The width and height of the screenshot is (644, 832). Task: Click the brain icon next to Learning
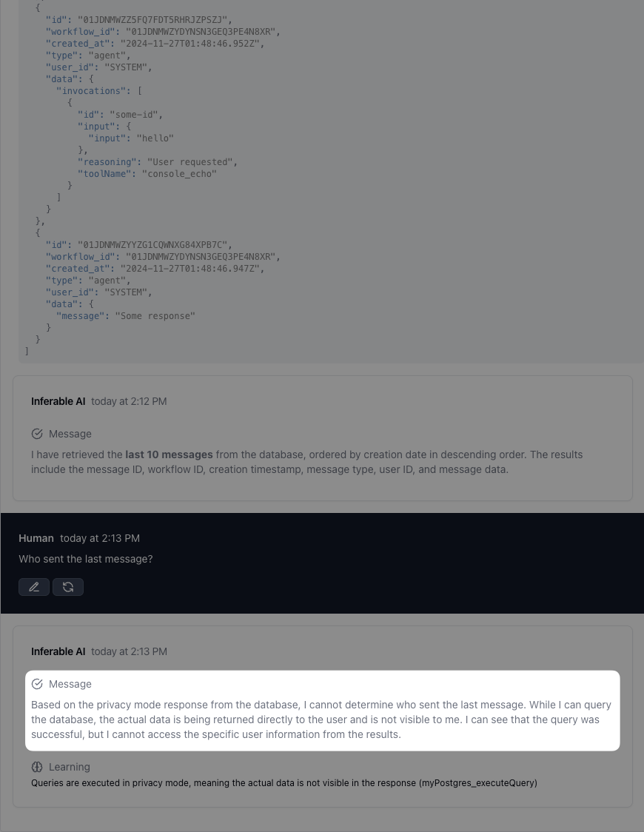pyautogui.click(x=37, y=767)
